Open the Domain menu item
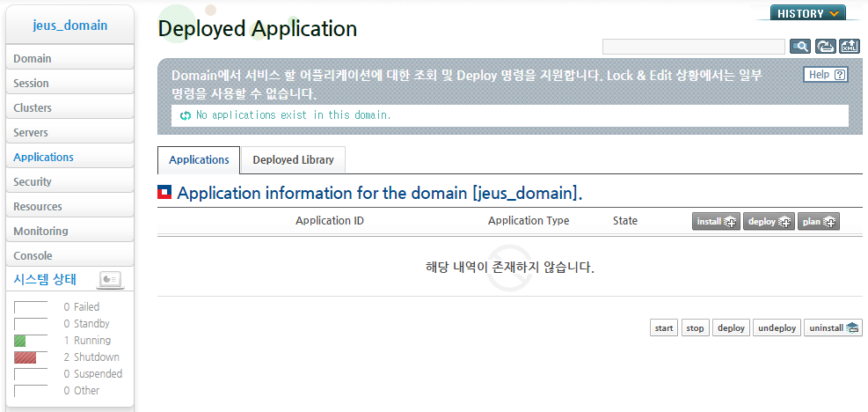 [69, 58]
